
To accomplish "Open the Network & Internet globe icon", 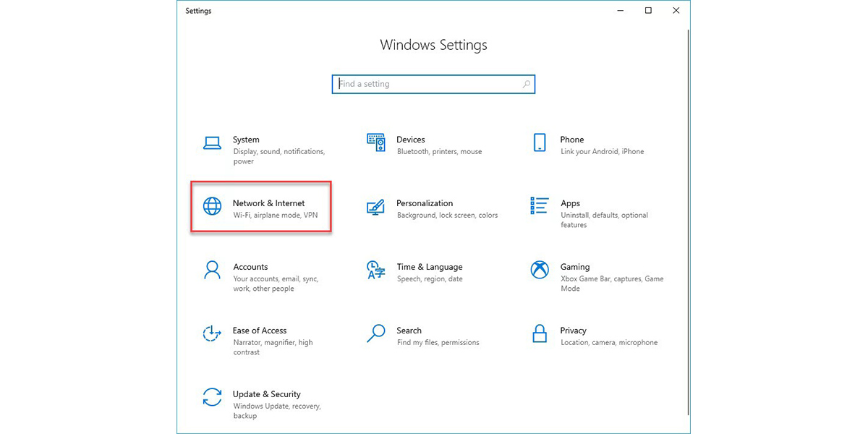I will (212, 206).
